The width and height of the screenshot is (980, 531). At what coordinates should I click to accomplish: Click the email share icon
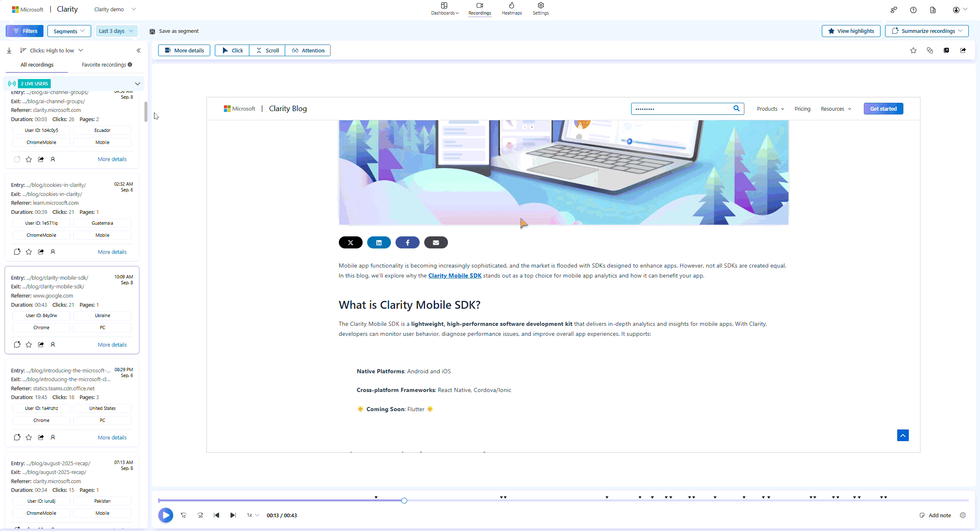click(x=436, y=243)
